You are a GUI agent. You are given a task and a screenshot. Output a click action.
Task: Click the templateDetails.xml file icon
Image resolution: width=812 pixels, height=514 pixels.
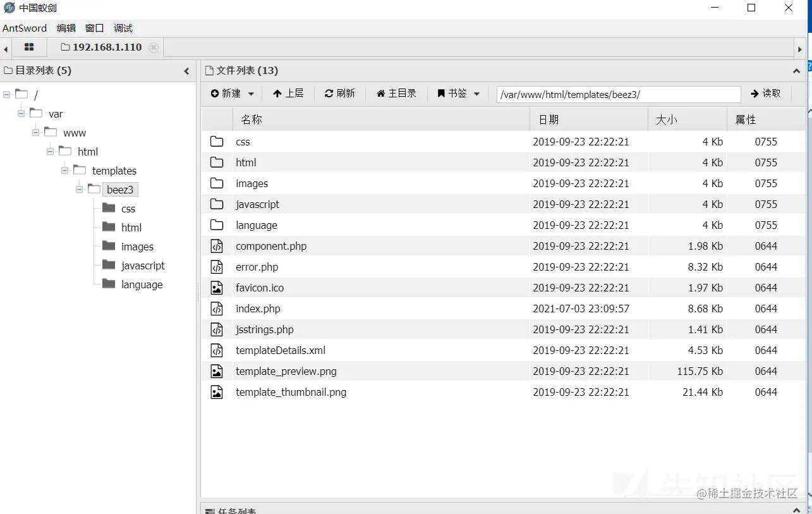[x=217, y=350]
